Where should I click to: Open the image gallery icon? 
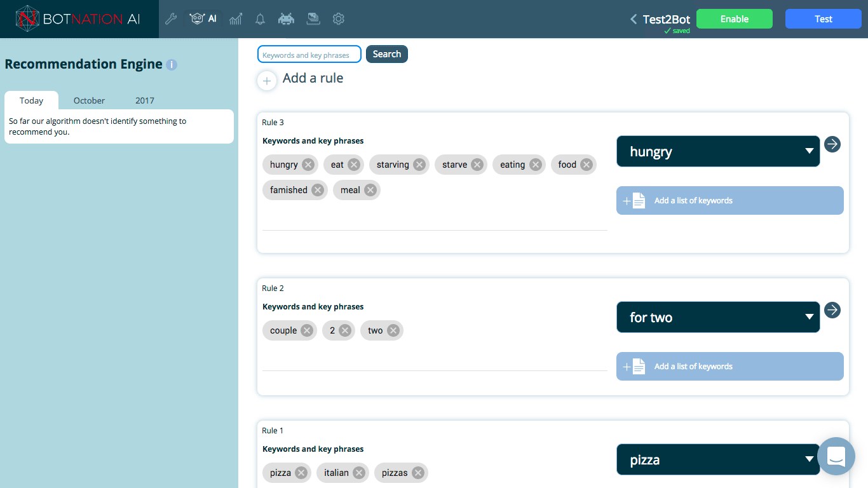(x=313, y=19)
